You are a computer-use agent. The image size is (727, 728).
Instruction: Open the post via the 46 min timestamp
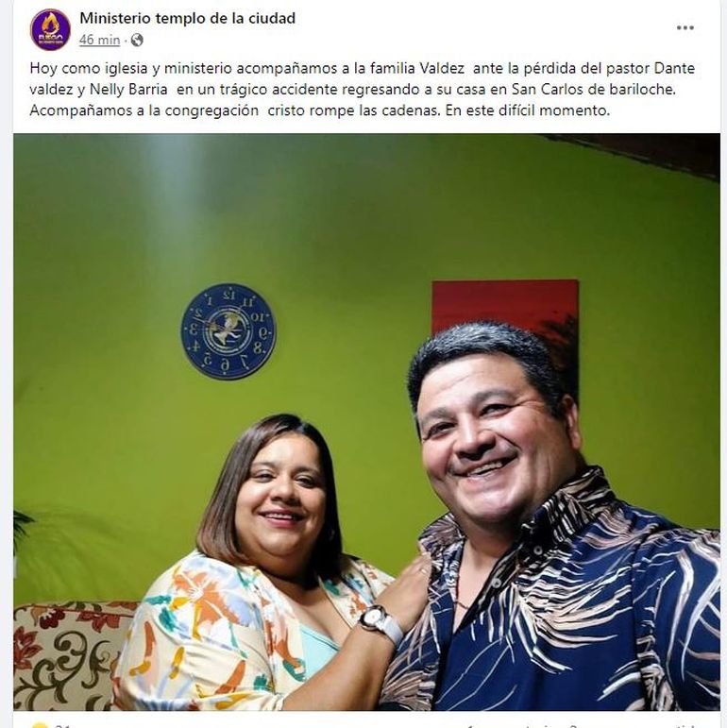99,41
